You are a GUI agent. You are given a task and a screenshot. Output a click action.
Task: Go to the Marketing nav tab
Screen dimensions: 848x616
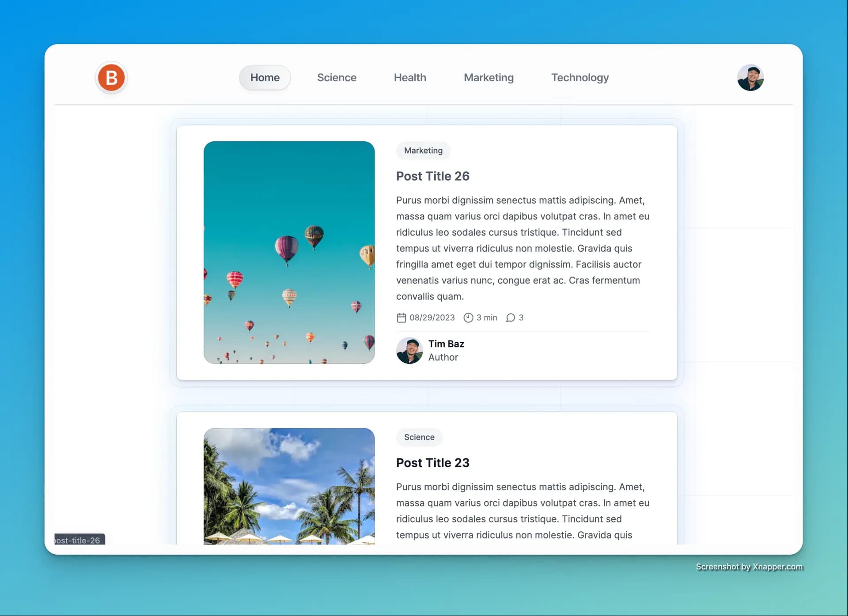(488, 78)
